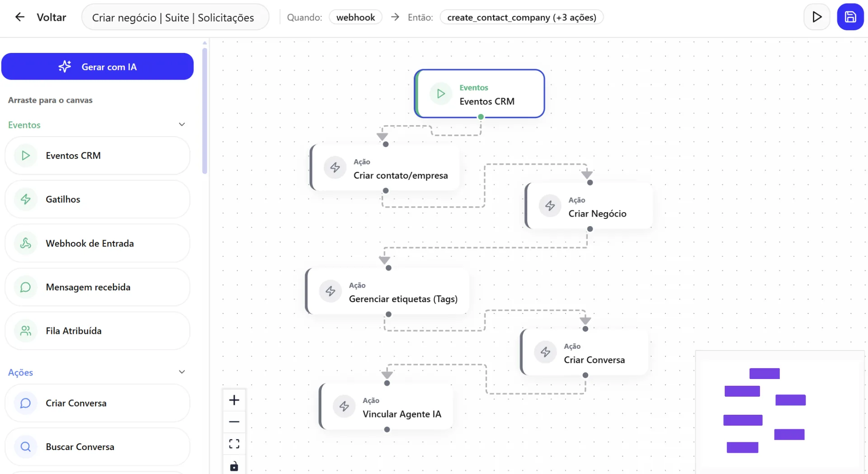Click the output handle of Vincular Agente IA
Screen dimensions: 868x474
[387, 430]
